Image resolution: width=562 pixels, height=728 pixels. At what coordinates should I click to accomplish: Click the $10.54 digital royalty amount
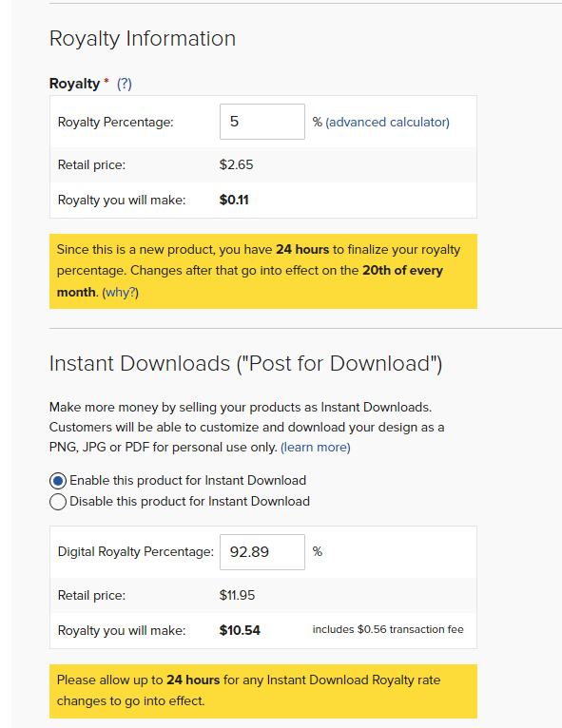240,630
